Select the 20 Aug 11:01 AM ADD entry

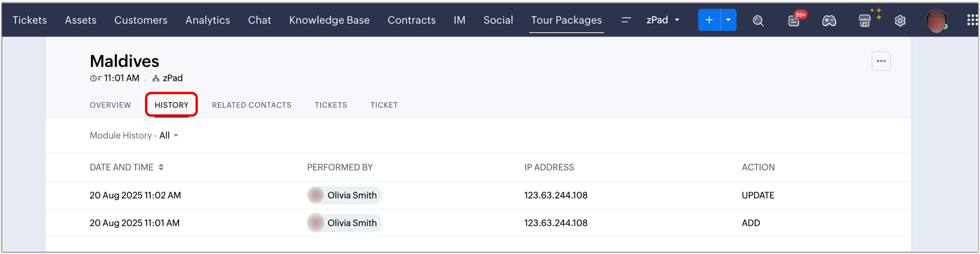click(x=135, y=223)
